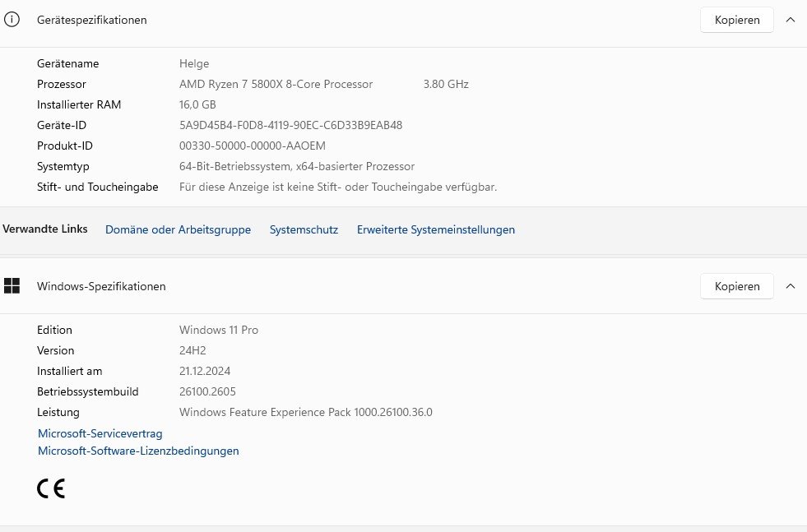
Task: Select the 3.80 GHz clock speed value
Action: click(446, 84)
